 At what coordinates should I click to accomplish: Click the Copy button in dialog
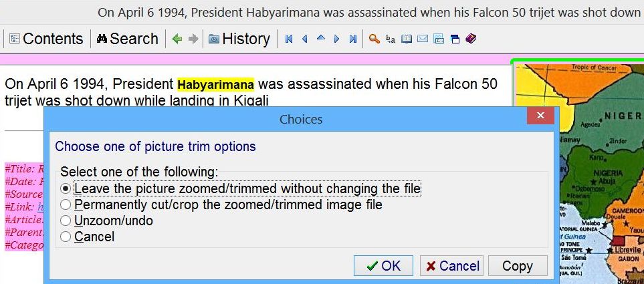click(x=517, y=266)
